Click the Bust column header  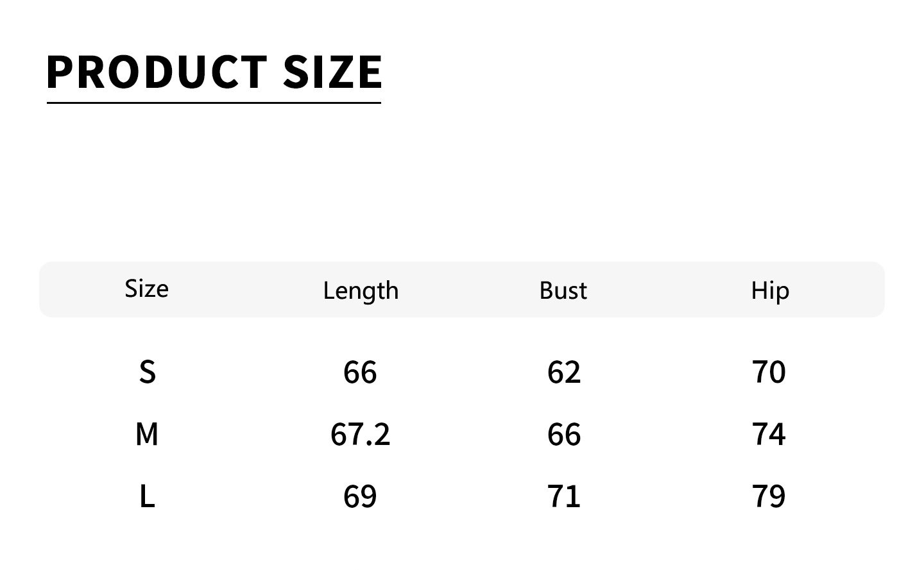(563, 290)
